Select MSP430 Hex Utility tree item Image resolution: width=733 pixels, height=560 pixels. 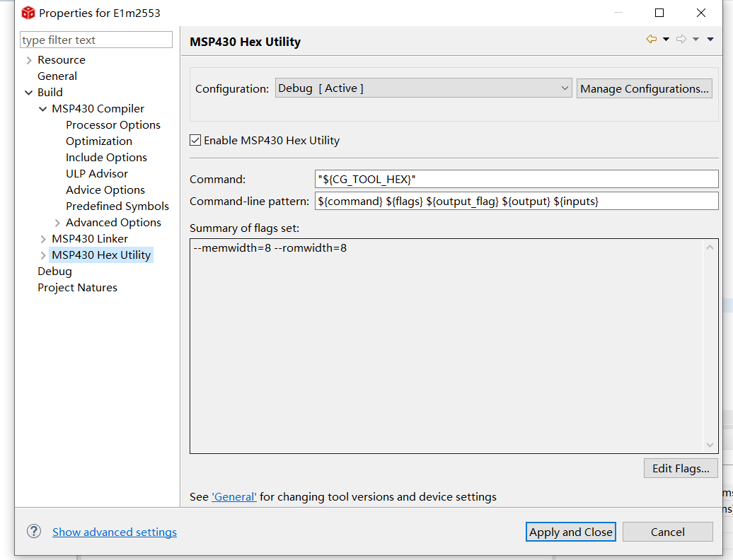[101, 255]
